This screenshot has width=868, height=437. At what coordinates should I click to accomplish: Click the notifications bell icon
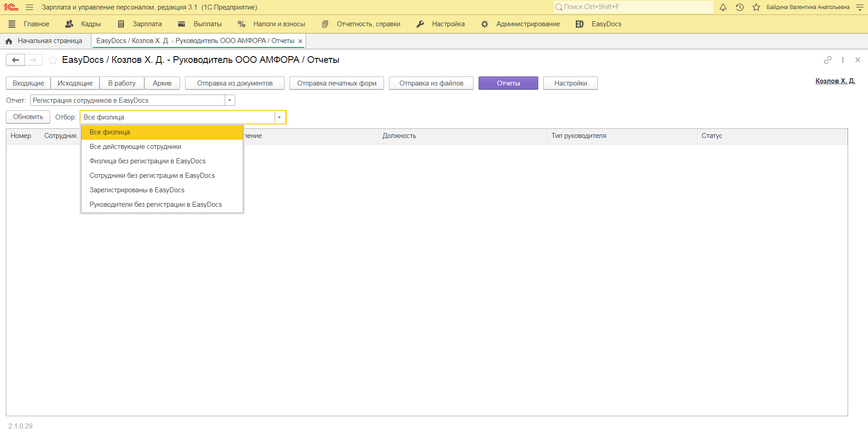(723, 7)
